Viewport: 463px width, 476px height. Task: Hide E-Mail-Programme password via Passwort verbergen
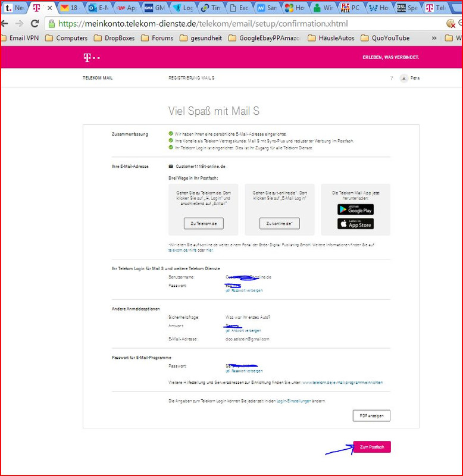pos(245,371)
